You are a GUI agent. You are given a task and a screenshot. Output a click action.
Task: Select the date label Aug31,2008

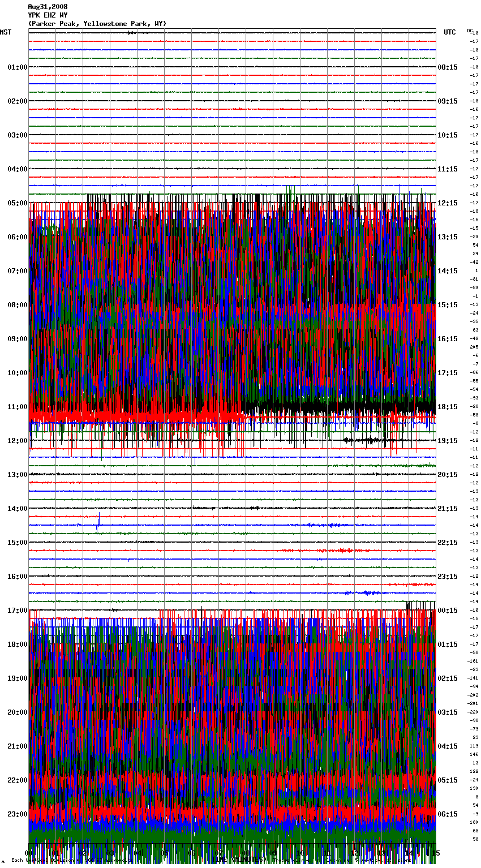point(48,7)
